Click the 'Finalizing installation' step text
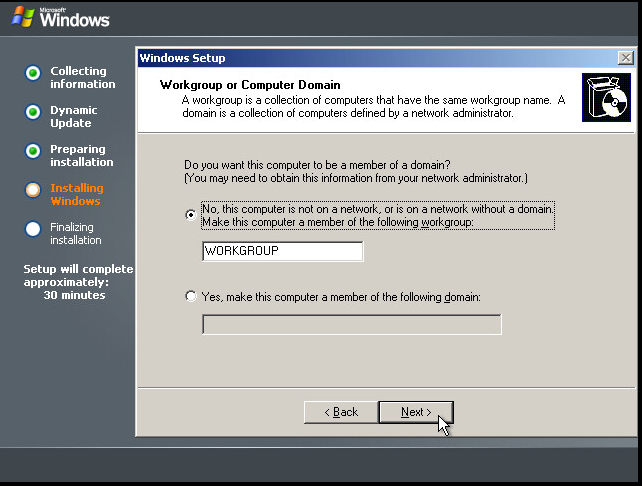The image size is (642, 486). (x=76, y=233)
